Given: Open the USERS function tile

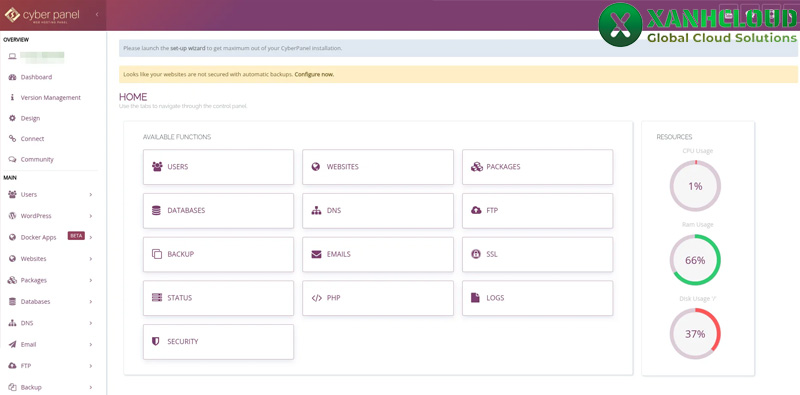Looking at the screenshot, I should tap(218, 167).
